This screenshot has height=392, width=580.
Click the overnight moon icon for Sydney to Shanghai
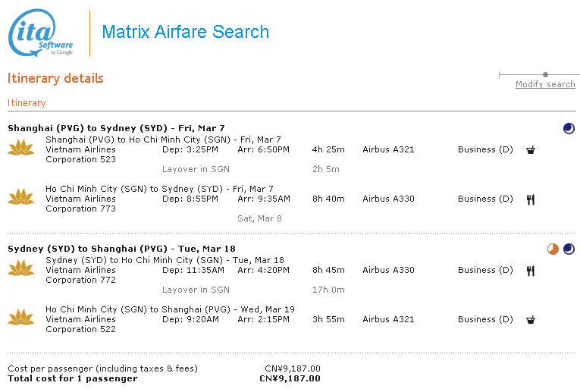(x=569, y=249)
